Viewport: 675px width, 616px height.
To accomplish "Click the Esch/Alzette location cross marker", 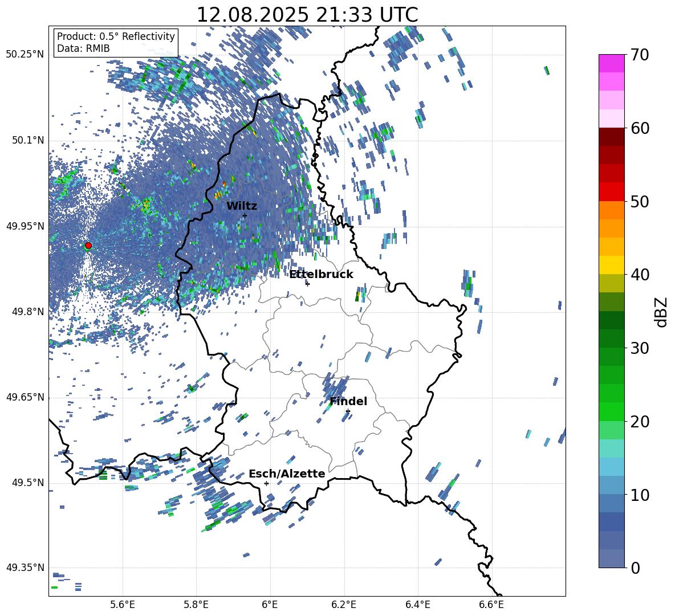I will [x=266, y=483].
